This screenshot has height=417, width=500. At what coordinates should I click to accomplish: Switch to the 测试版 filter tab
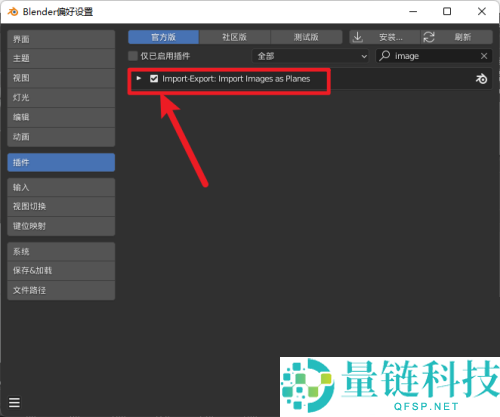306,37
